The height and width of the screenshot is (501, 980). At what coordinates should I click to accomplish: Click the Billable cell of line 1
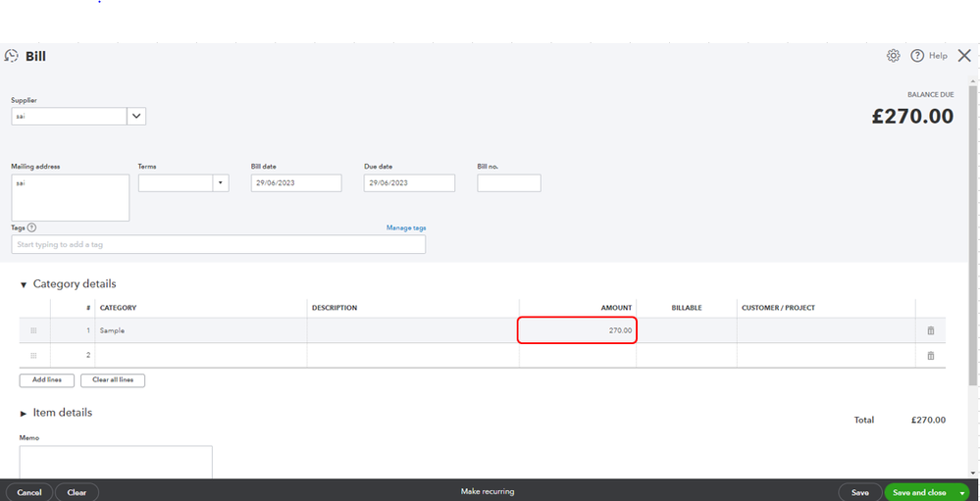tap(687, 330)
